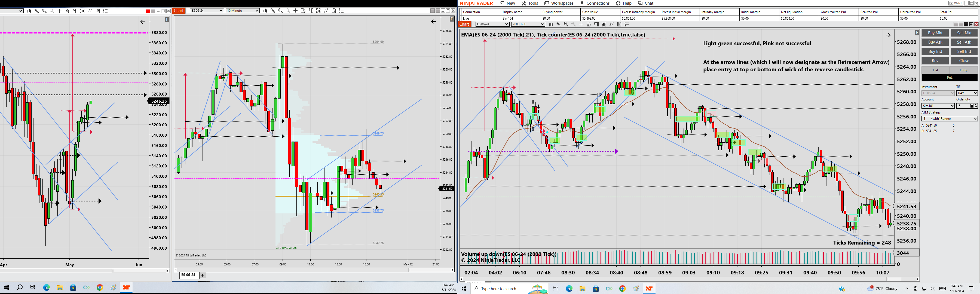Open the 2000 Tick interval dropdown
Image resolution: width=980 pixels, height=294 pixels.
tap(528, 24)
